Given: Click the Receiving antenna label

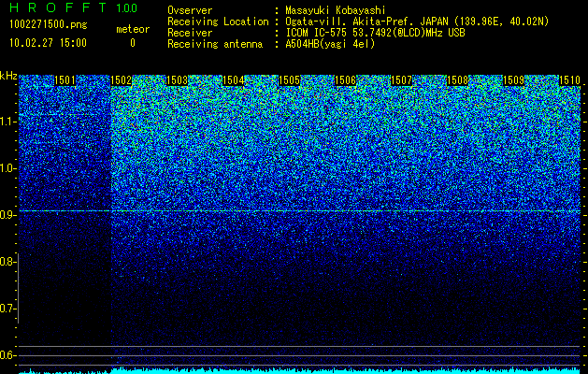Looking at the screenshot, I should click(x=215, y=44).
